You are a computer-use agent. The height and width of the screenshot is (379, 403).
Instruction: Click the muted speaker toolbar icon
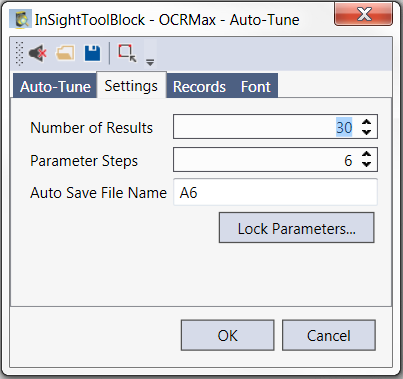[x=38, y=53]
